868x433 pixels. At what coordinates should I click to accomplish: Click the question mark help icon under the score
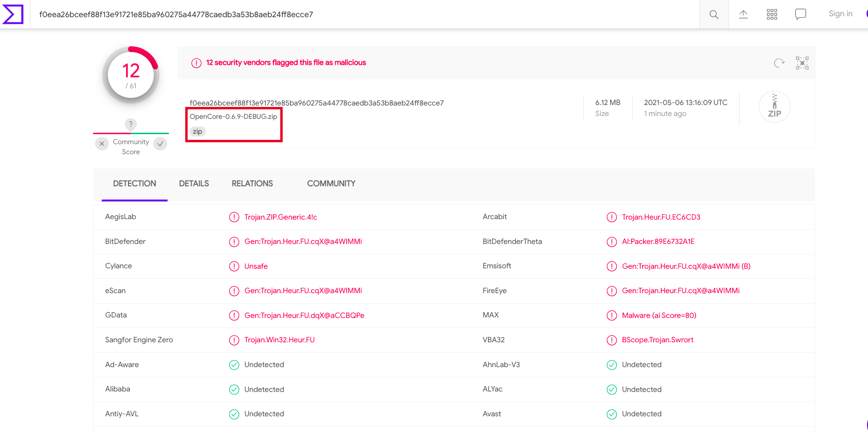click(x=130, y=125)
